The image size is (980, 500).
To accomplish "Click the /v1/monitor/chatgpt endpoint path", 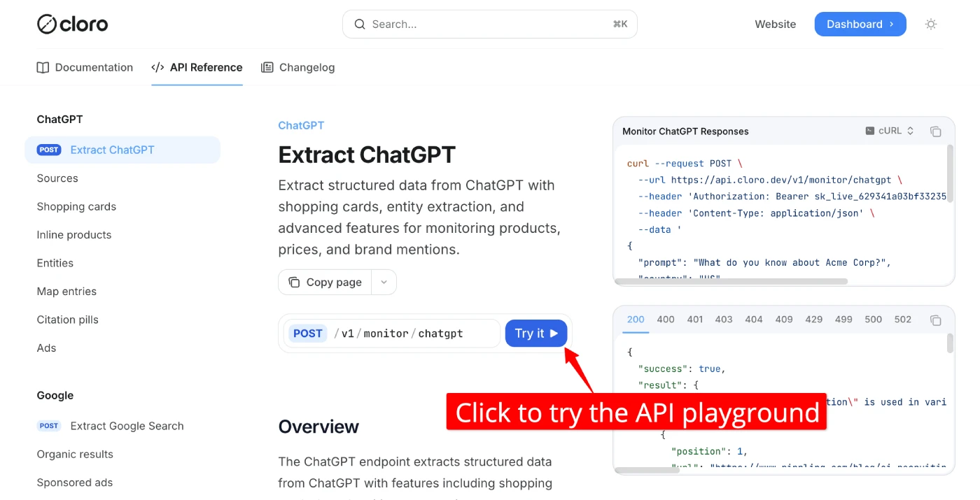I will [x=398, y=334].
